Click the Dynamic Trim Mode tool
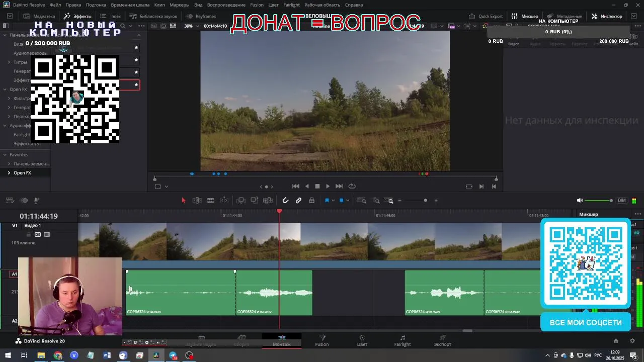The height and width of the screenshot is (362, 644). tap(224, 201)
